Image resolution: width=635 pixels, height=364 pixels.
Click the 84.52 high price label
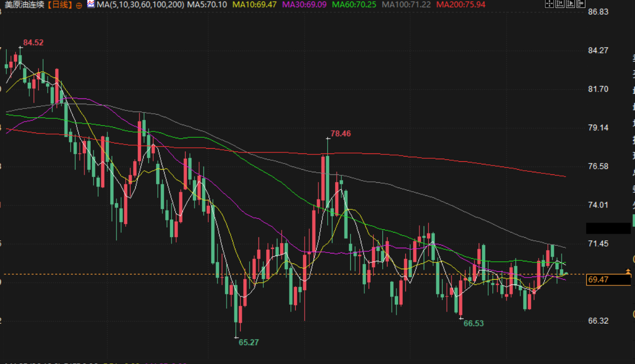click(x=34, y=42)
